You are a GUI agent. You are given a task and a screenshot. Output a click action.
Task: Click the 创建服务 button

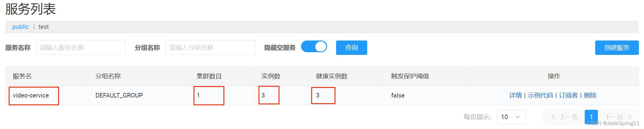pyautogui.click(x=616, y=48)
